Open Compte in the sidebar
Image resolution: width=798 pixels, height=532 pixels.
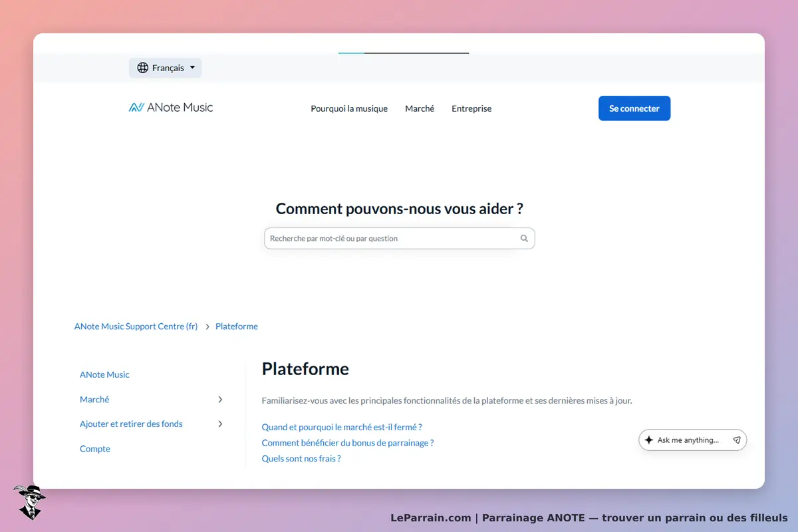[95, 449]
